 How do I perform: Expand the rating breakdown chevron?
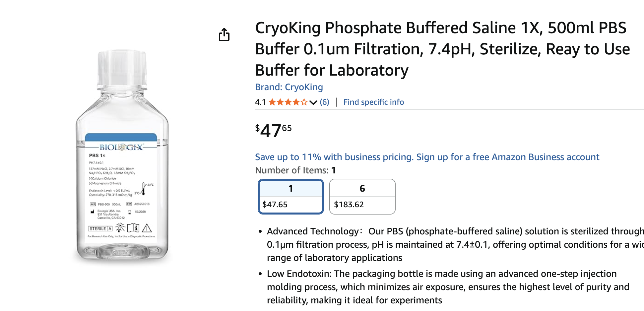click(313, 102)
